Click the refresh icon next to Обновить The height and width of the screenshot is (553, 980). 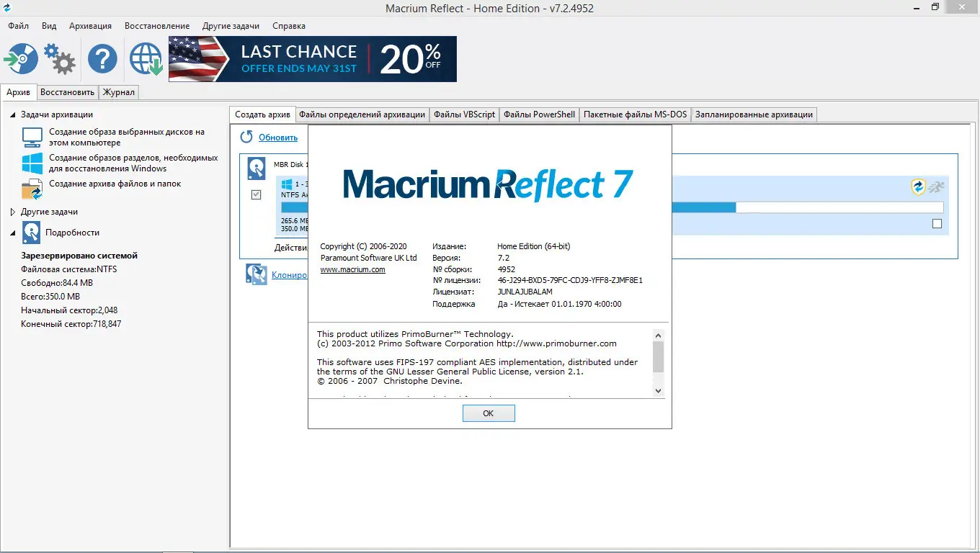tap(246, 137)
